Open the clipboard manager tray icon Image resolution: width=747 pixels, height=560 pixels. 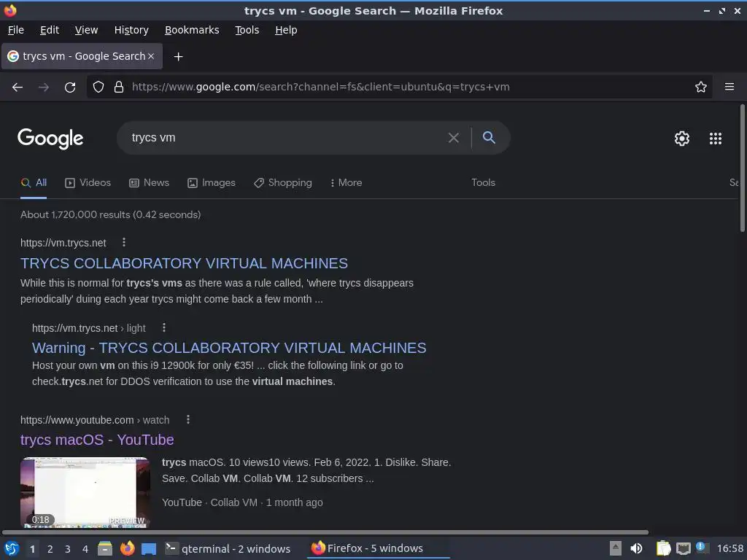663,548
